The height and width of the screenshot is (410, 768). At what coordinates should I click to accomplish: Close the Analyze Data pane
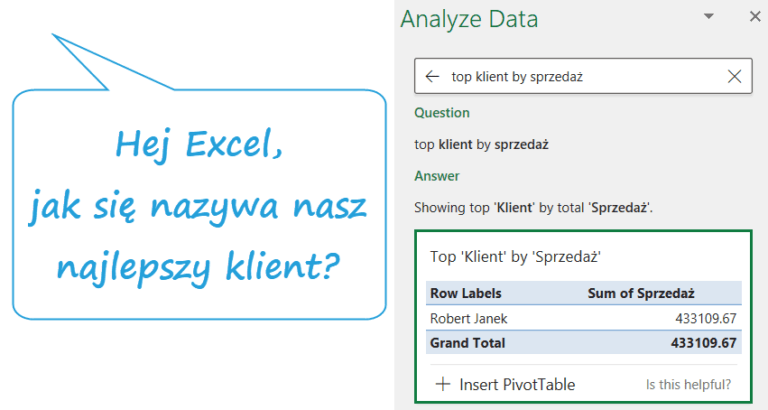[x=755, y=17]
